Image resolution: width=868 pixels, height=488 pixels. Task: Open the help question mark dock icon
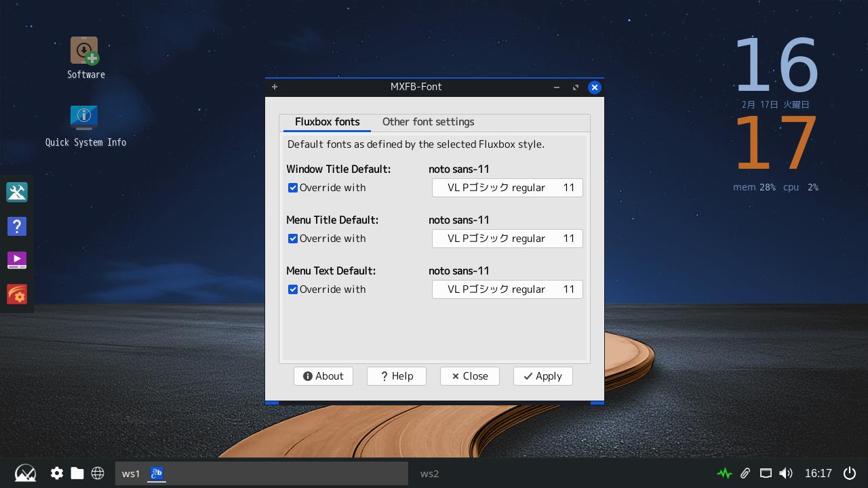(x=17, y=226)
